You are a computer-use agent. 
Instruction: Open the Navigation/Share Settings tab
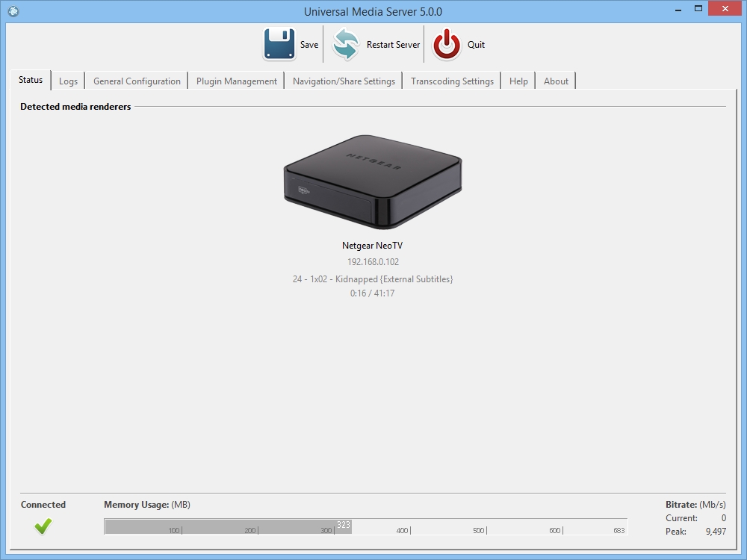(x=344, y=81)
